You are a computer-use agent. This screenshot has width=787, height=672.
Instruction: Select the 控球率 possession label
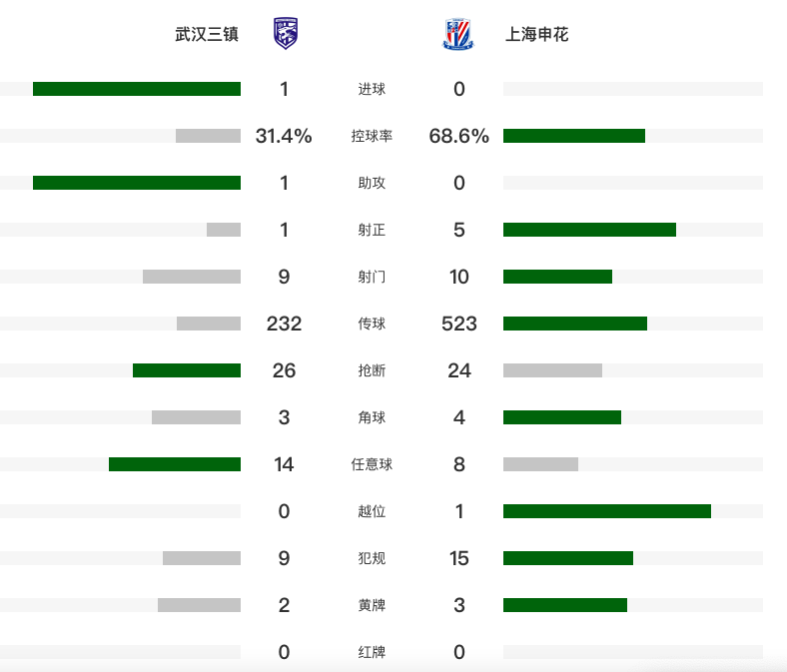coord(372,136)
